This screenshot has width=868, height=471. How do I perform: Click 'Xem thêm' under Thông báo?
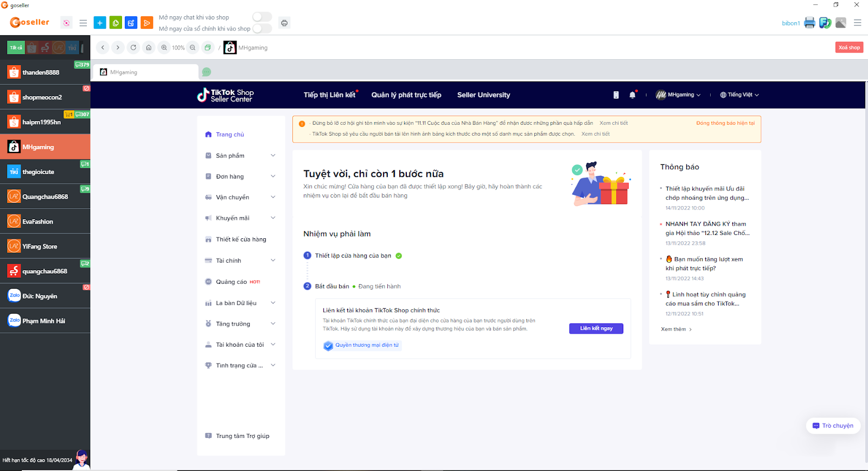[676, 329]
